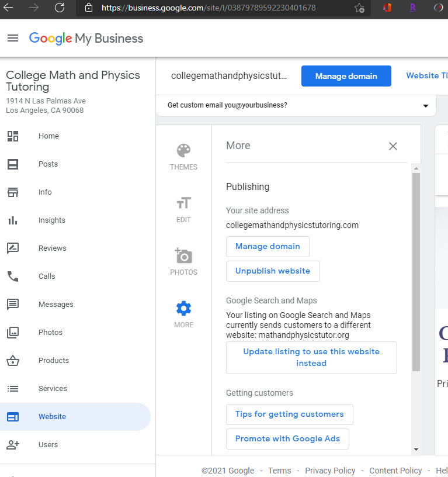This screenshot has height=477, width=448.
Task: Open Posts menu item
Action: (48, 164)
